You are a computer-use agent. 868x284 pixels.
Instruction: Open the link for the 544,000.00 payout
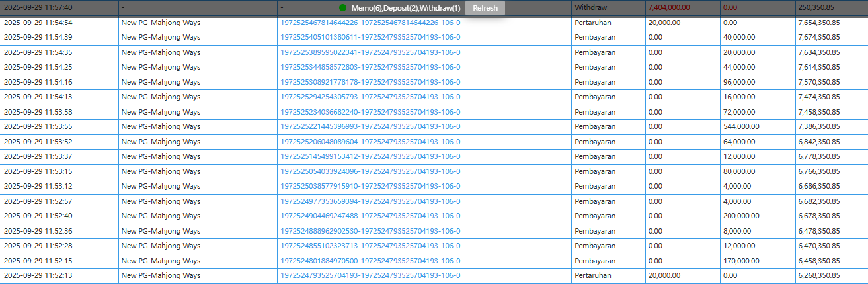[x=370, y=126]
